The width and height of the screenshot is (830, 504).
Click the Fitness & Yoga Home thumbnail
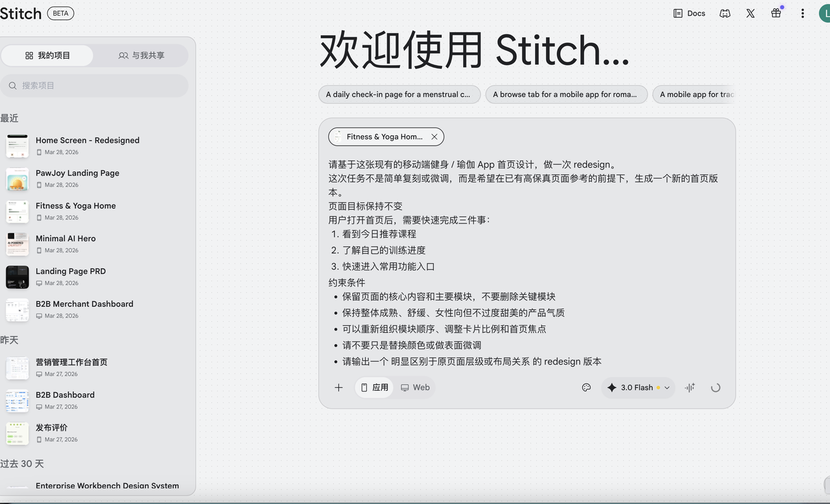18,211
